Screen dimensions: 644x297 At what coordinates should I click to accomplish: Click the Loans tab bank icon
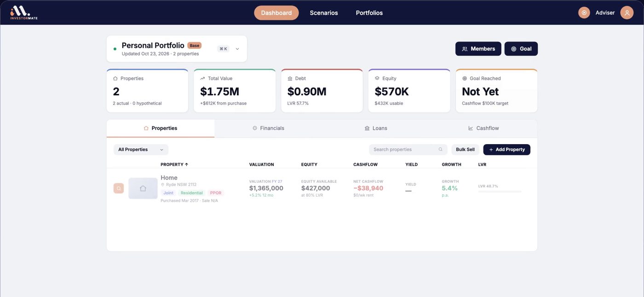coord(367,128)
